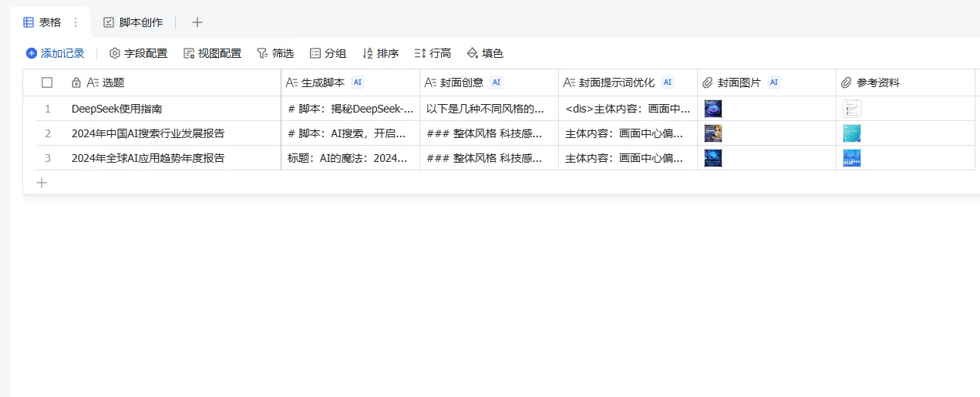980x397 pixels.
Task: Add a new row with bottom plus icon
Action: point(42,183)
